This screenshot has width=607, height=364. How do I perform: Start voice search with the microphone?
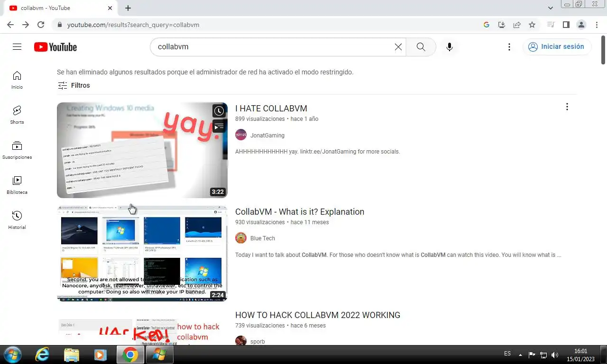coord(450,47)
